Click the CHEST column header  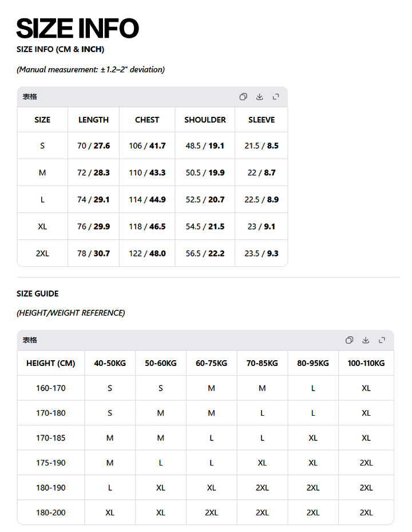coord(147,120)
